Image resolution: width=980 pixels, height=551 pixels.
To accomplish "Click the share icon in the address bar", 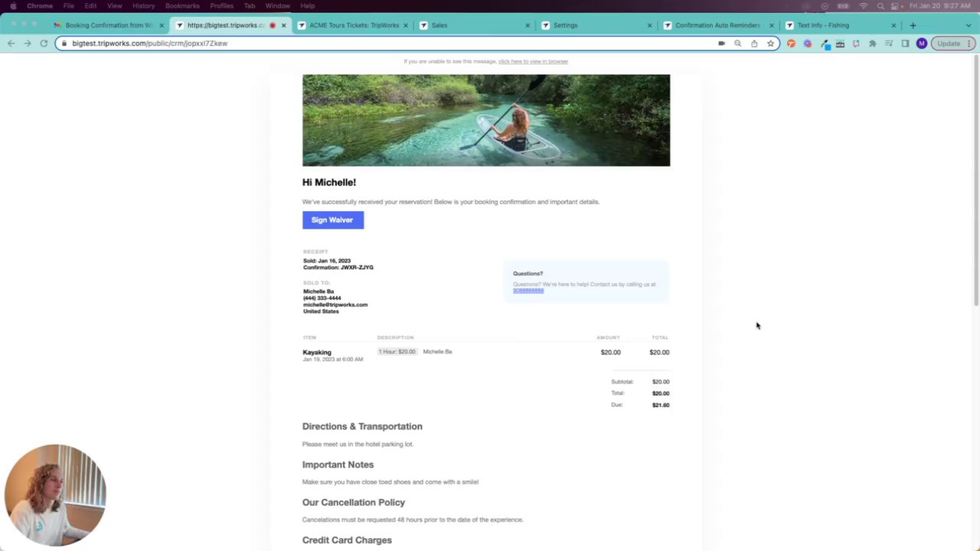I will 754,44.
